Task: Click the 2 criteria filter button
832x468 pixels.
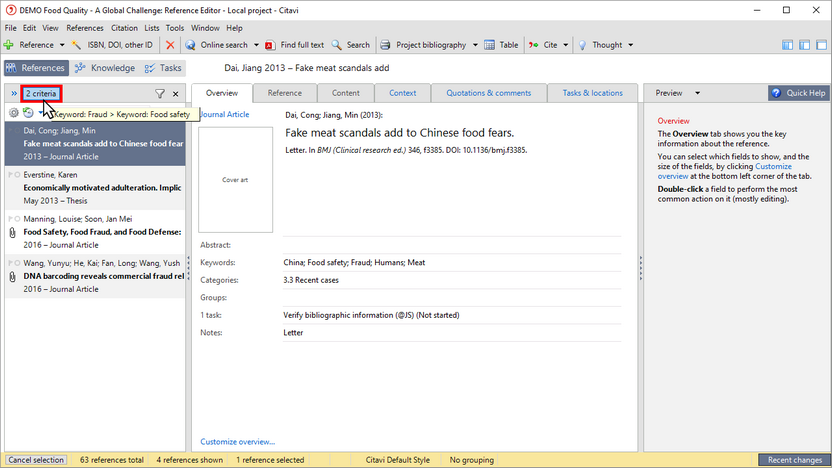Action: click(x=41, y=94)
